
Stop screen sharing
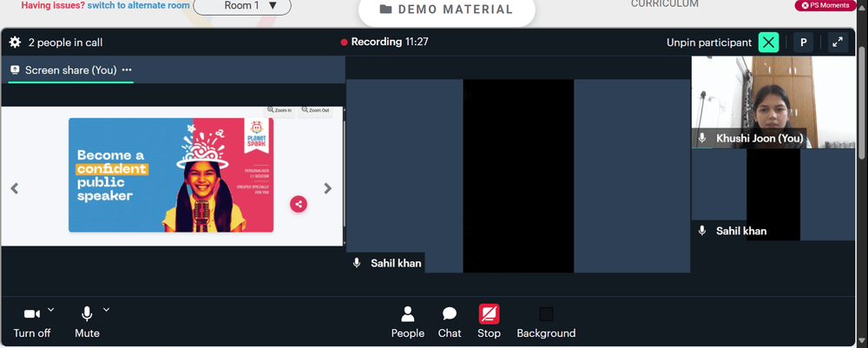click(489, 321)
